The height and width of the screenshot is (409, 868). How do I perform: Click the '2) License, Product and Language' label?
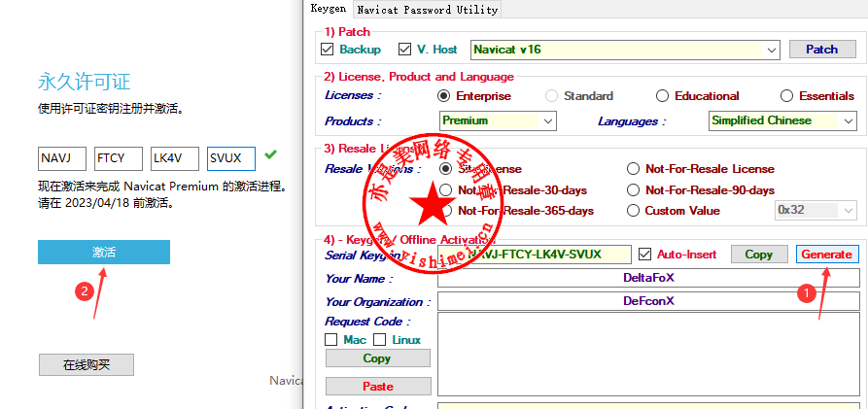pos(419,77)
